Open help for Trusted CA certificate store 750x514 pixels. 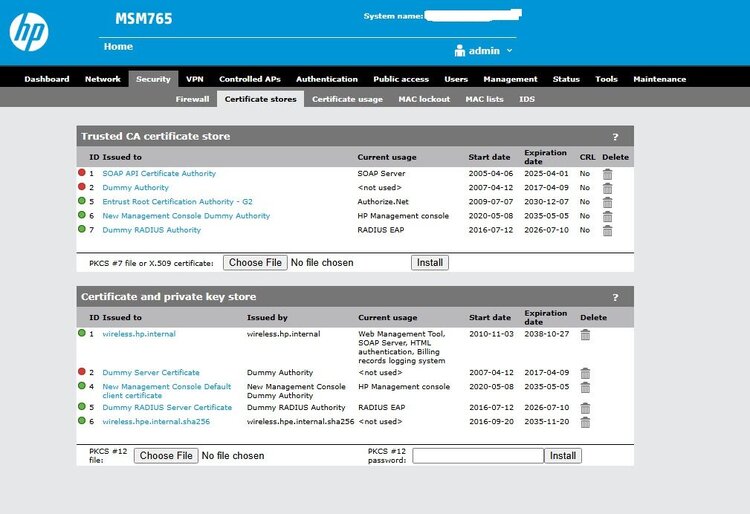coord(616,137)
